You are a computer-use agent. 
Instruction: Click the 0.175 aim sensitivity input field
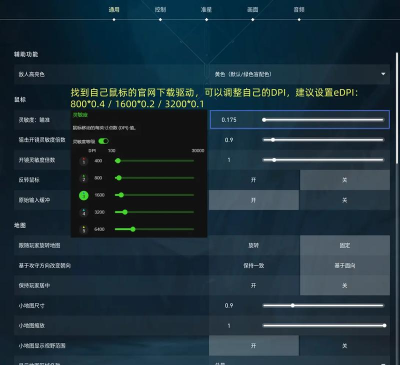[229, 120]
